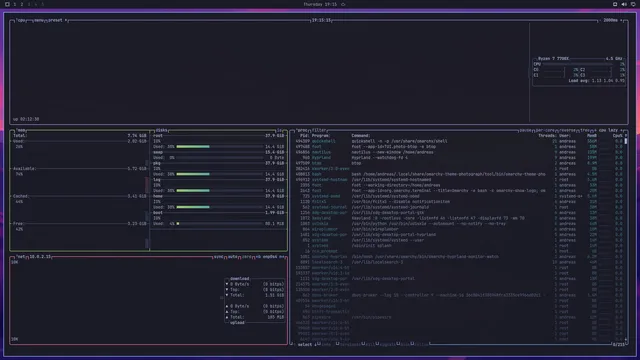Click the volume icon in top bar

(624, 4)
